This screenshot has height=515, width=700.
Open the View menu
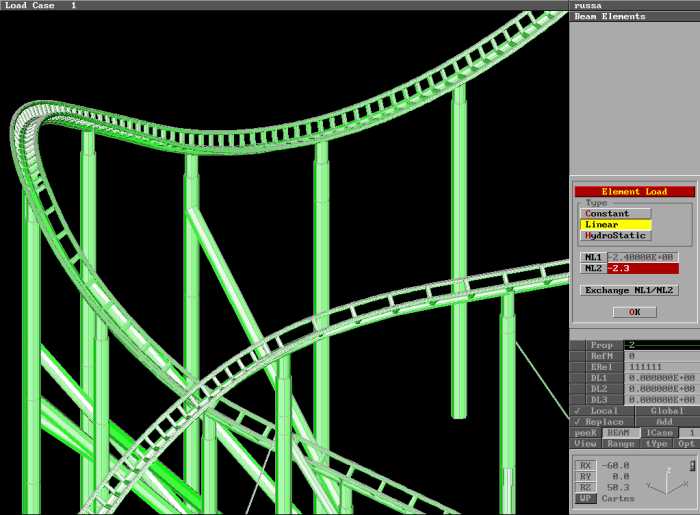[x=585, y=443]
